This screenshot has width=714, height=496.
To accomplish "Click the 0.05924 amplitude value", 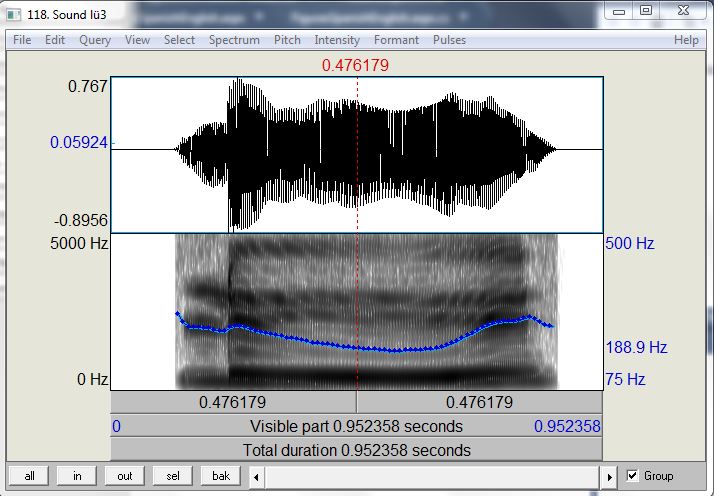I will coord(79,143).
